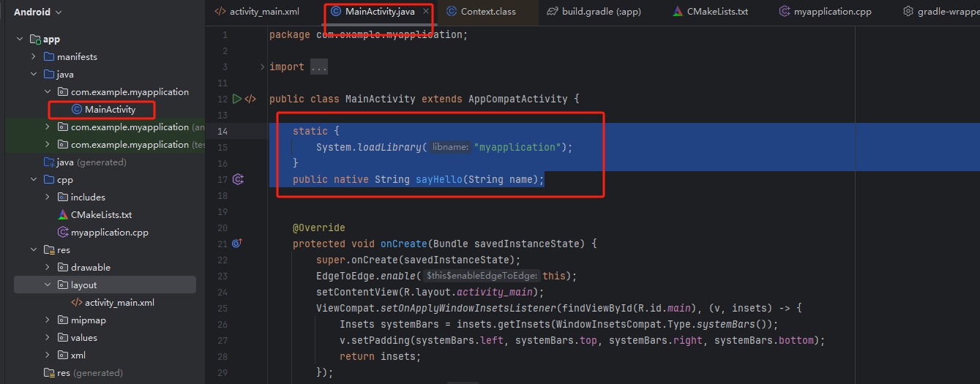Select the com.example.myapplication (an...) package row
The image size is (980, 384).
tap(105, 127)
